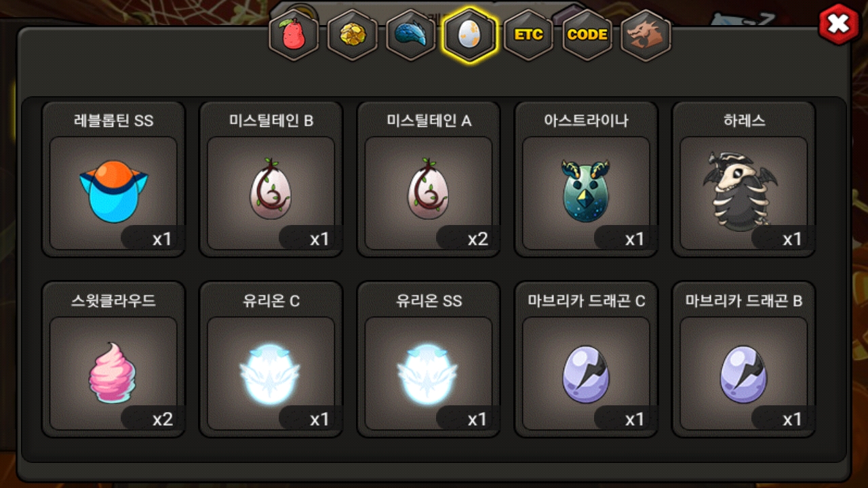Viewport: 868px width, 488px height.
Task: Close the inventory window with red X
Action: click(839, 24)
